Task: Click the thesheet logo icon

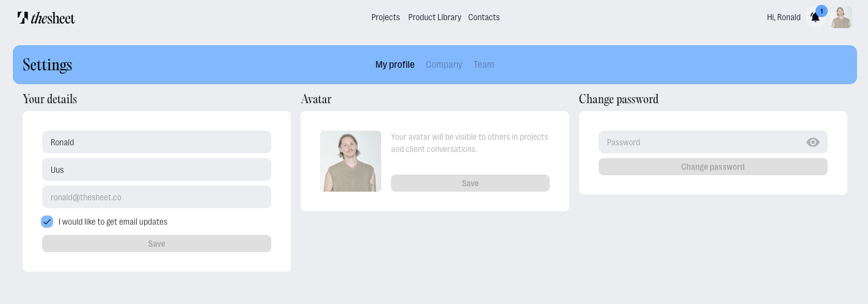Action: tap(23, 18)
